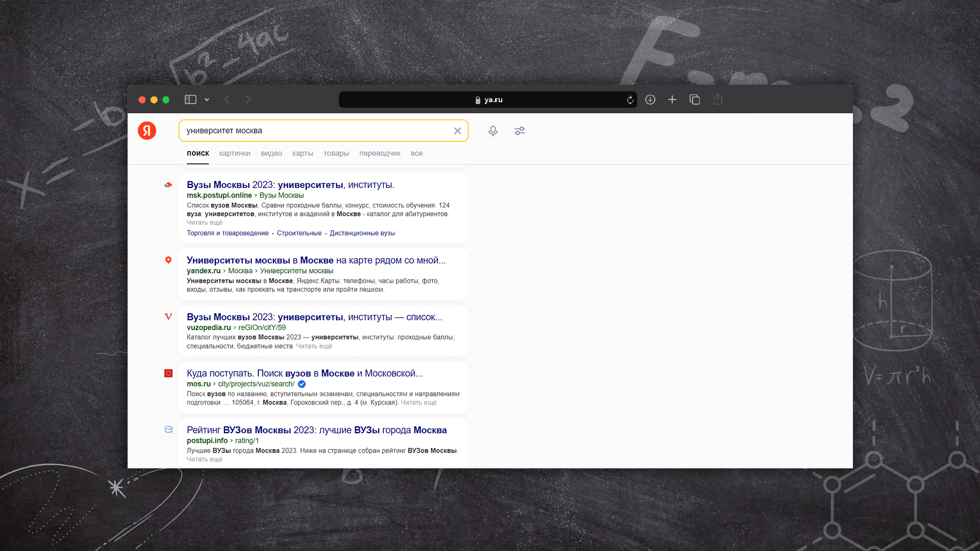
Task: Reload the page with the refresh icon
Action: [x=630, y=100]
